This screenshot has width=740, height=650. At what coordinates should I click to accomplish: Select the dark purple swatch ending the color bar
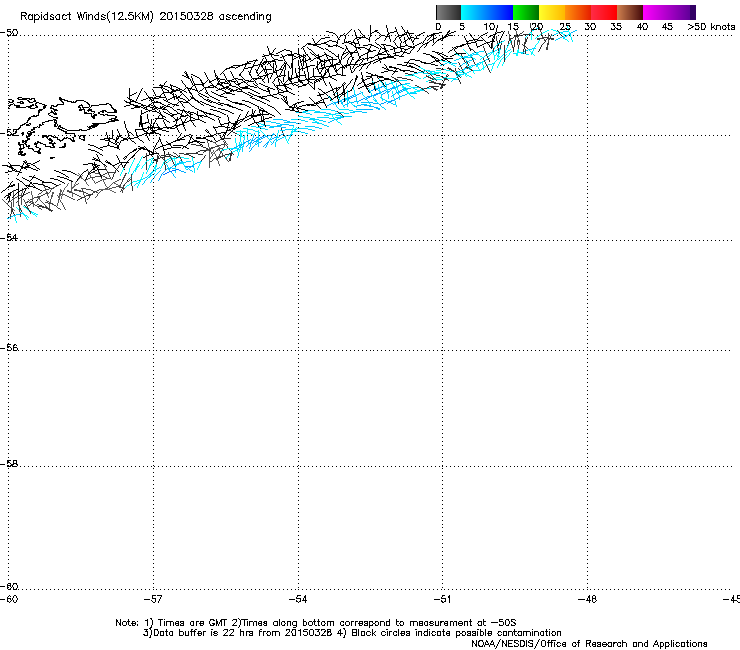pyautogui.click(x=693, y=12)
